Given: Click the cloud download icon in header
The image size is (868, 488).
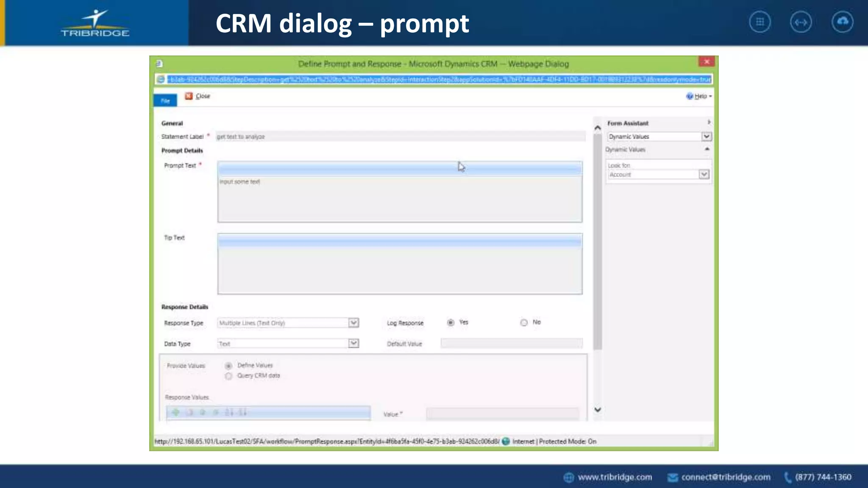Looking at the screenshot, I should (x=842, y=22).
